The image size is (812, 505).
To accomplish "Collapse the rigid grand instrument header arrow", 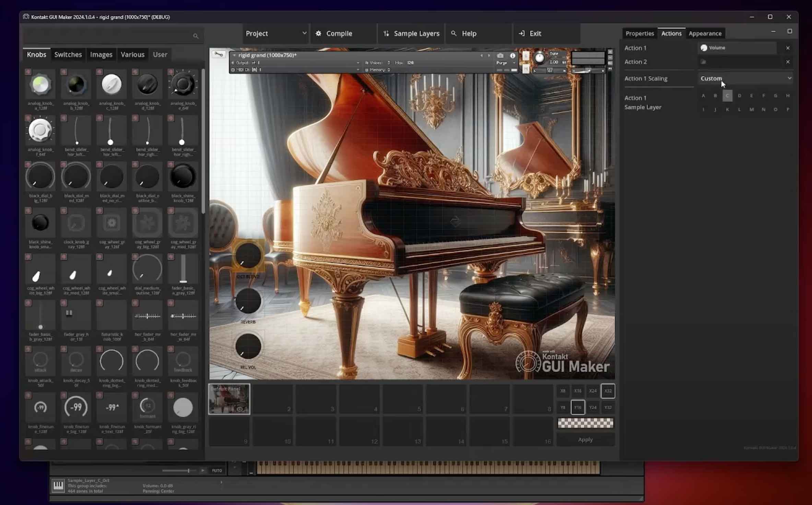I will [x=234, y=55].
